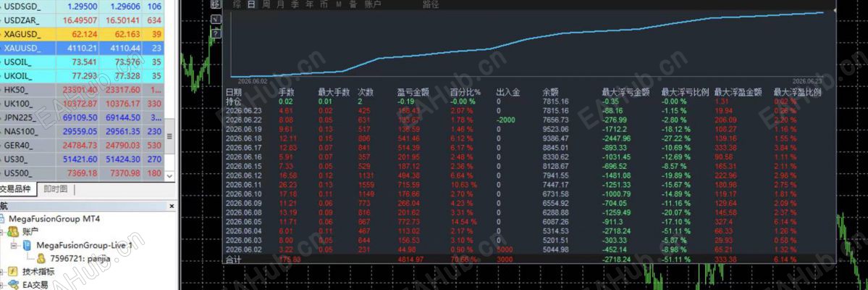
Task: Open the 账户 tab in statistics panel
Action: coord(373,4)
